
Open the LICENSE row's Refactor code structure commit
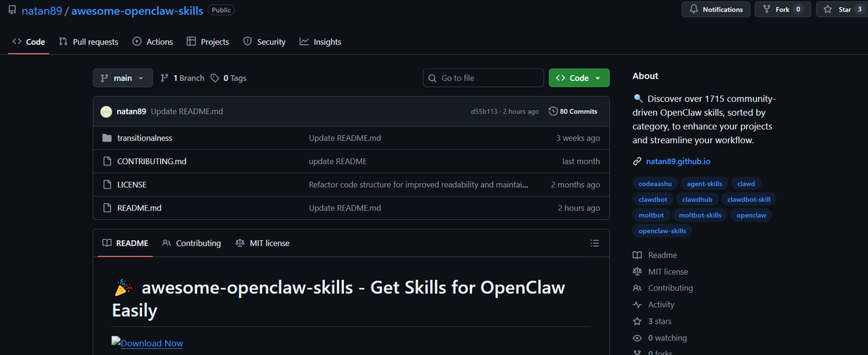[418, 184]
